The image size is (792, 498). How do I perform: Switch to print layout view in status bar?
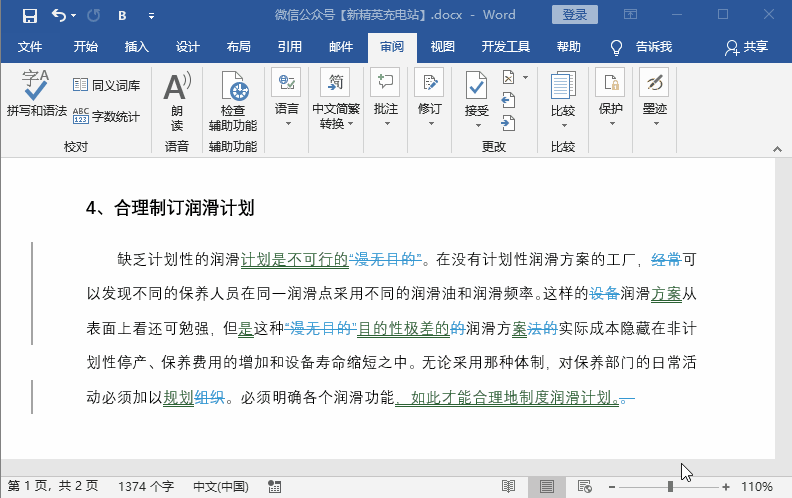pos(547,487)
